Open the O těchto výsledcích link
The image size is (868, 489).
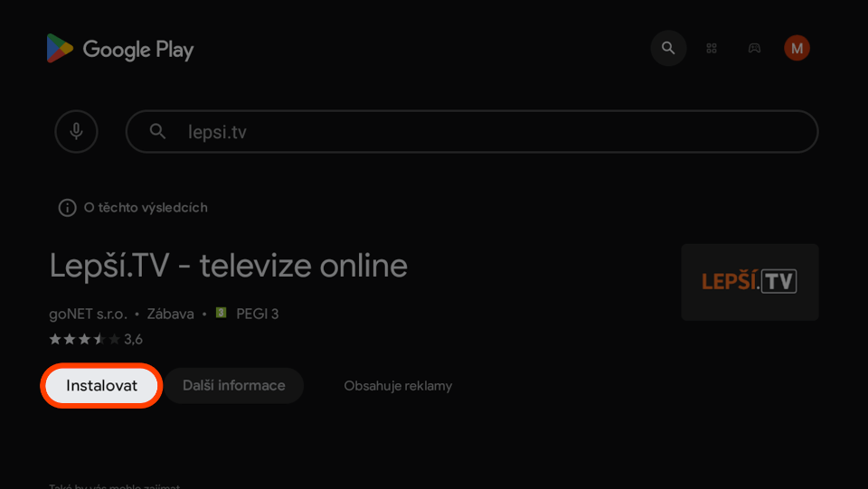pyautogui.click(x=146, y=208)
